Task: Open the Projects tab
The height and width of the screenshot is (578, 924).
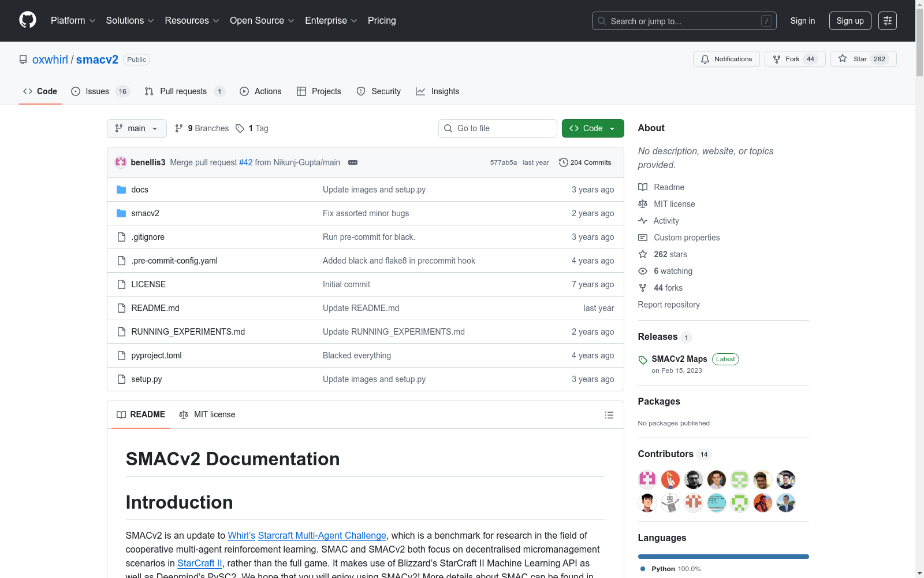Action: [319, 91]
